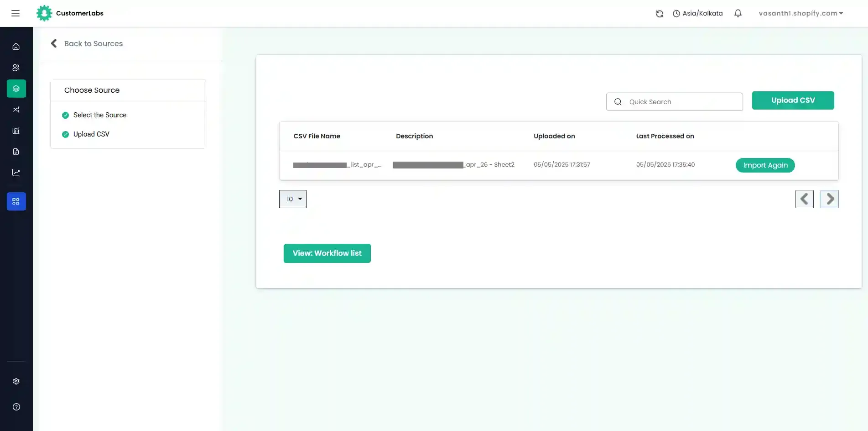Go to previous page arrow
Image resolution: width=868 pixels, height=431 pixels.
click(x=804, y=199)
